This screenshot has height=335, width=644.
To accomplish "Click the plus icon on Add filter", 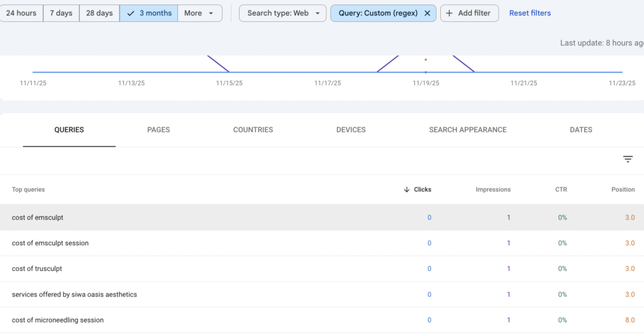I will click(x=450, y=13).
